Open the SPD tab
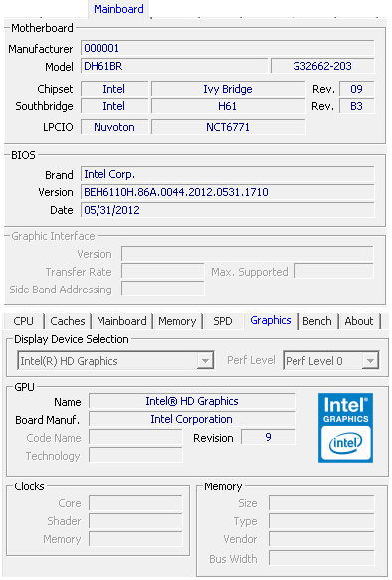Viewport: 392px width, 580px height. point(223,321)
